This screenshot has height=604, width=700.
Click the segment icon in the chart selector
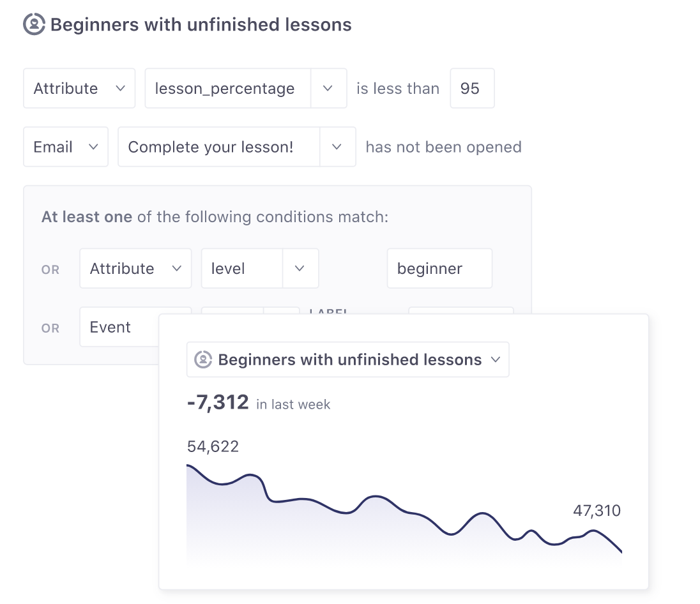coord(202,359)
